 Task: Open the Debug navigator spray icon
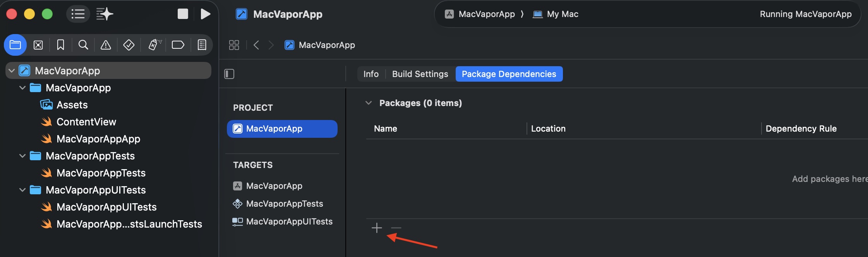[x=155, y=45]
